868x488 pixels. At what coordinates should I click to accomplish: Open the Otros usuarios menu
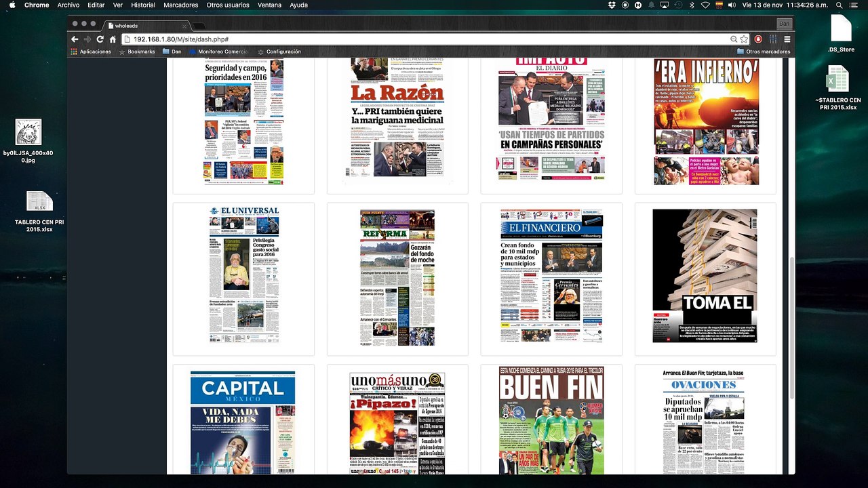[229, 5]
